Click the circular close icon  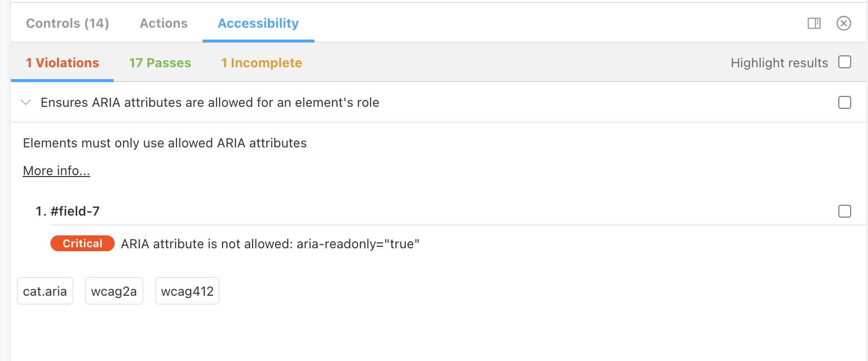[843, 23]
